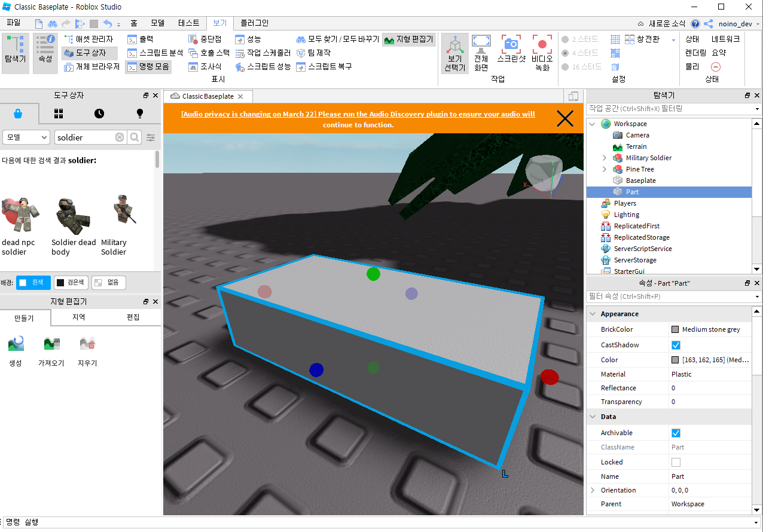Viewport: 763px width, 532px height.
Task: Take a 스크린샷 screenshot
Action: 511,49
